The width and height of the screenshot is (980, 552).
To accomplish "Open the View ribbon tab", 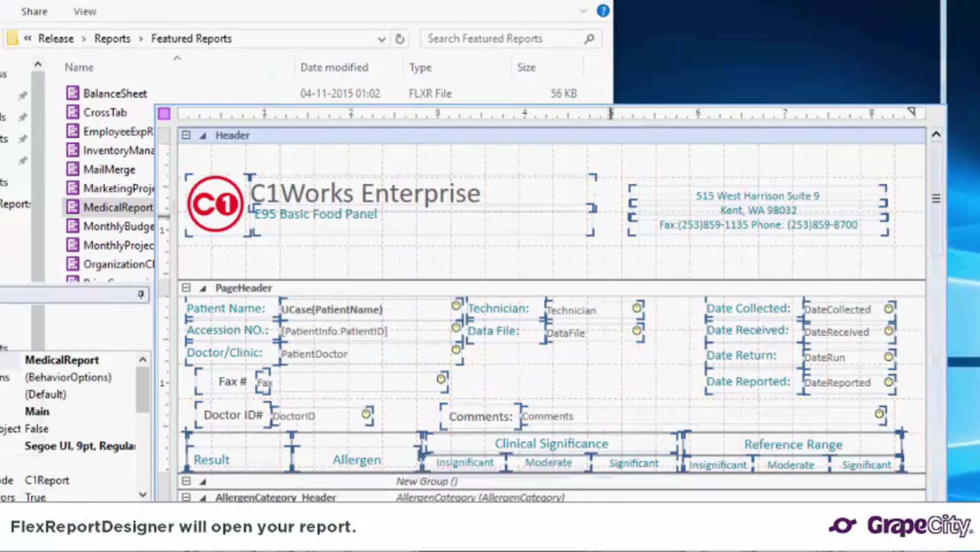I will [85, 11].
